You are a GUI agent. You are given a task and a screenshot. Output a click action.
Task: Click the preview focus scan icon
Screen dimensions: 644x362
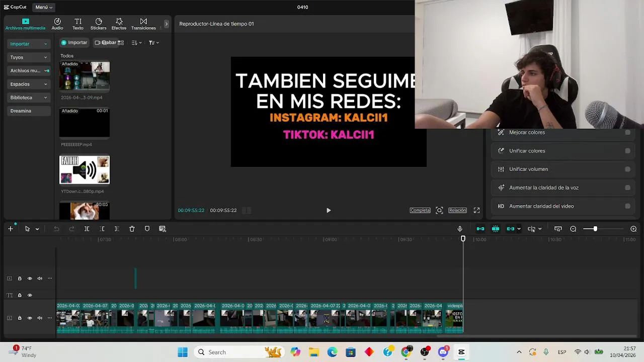click(439, 210)
